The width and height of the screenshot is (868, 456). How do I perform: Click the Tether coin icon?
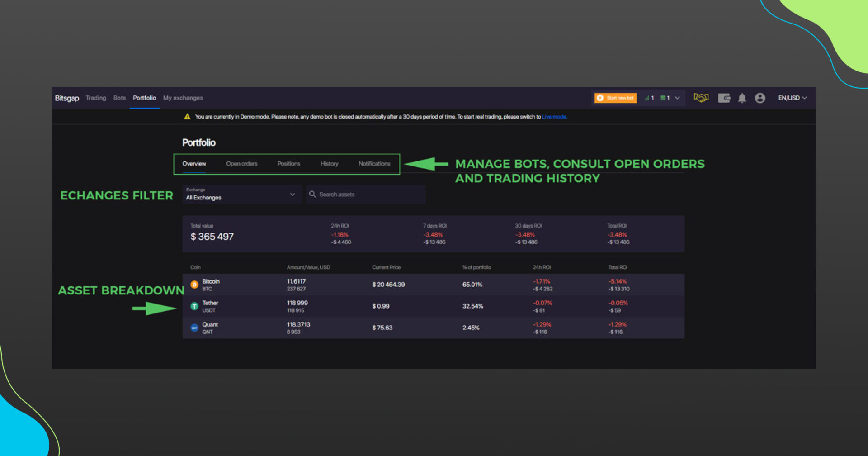(x=194, y=306)
